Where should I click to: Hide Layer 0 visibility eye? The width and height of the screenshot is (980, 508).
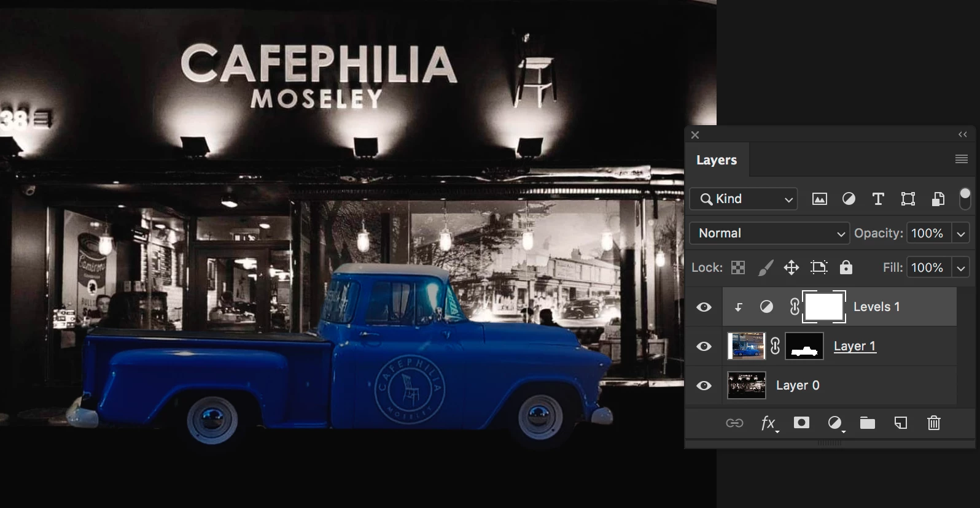tap(704, 386)
